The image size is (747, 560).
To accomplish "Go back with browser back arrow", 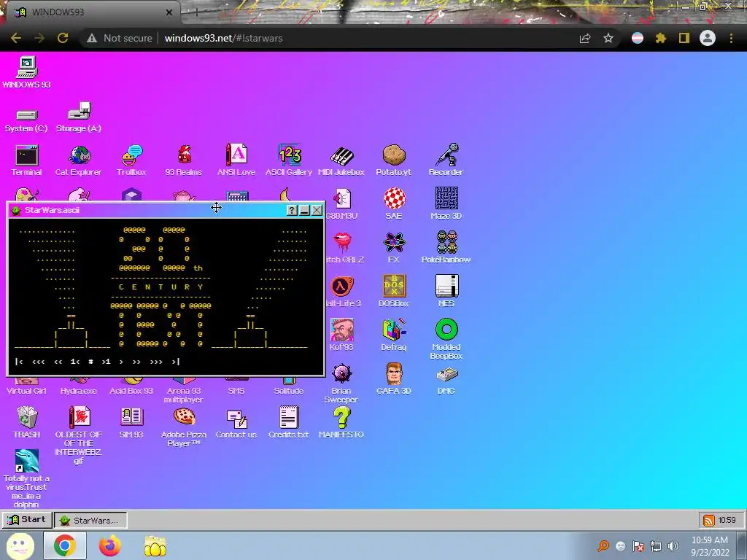I will (x=16, y=38).
